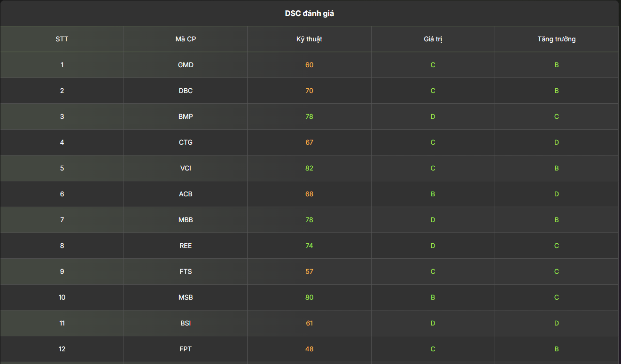This screenshot has height=364, width=621.
Task: Select the DBC stock code
Action: 186,91
